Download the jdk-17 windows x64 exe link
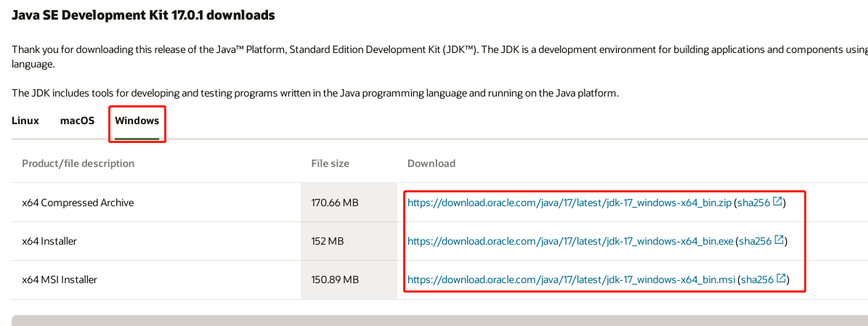Screen dimensions: 868x326 point(570,241)
